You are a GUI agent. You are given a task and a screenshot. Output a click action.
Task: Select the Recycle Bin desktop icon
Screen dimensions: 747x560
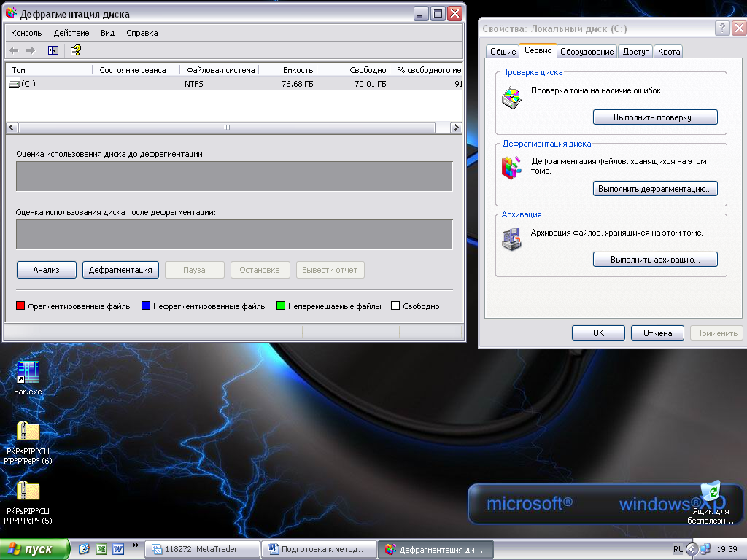point(711,503)
